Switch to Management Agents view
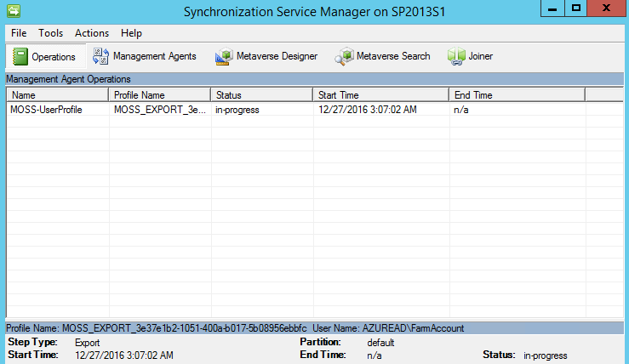The image size is (629, 364). [x=145, y=56]
